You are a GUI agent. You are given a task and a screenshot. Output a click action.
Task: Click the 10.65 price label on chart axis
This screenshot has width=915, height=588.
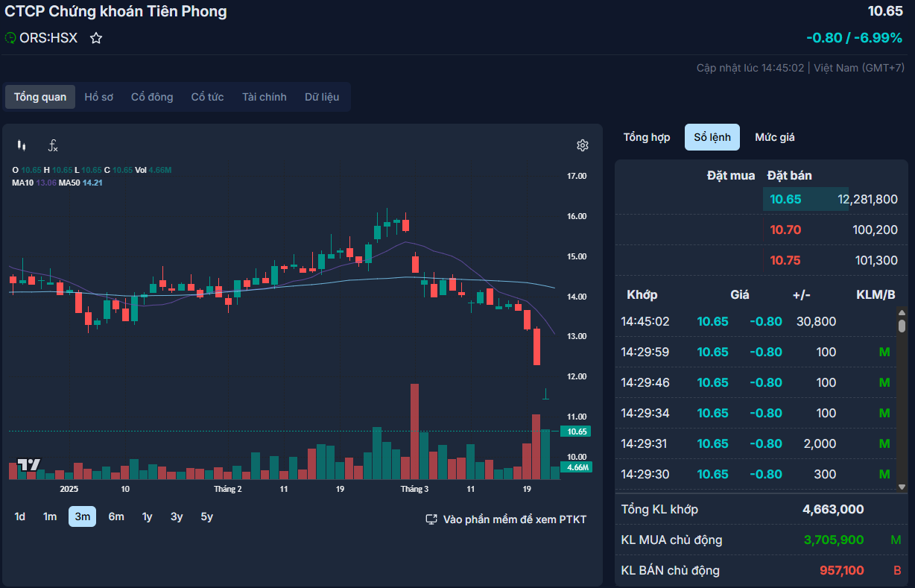577,431
